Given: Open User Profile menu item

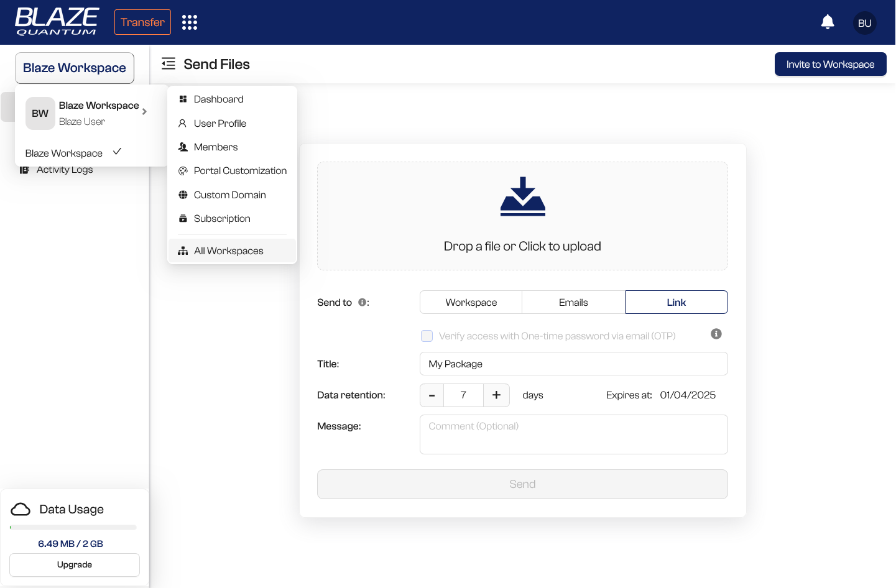Looking at the screenshot, I should [x=232, y=123].
